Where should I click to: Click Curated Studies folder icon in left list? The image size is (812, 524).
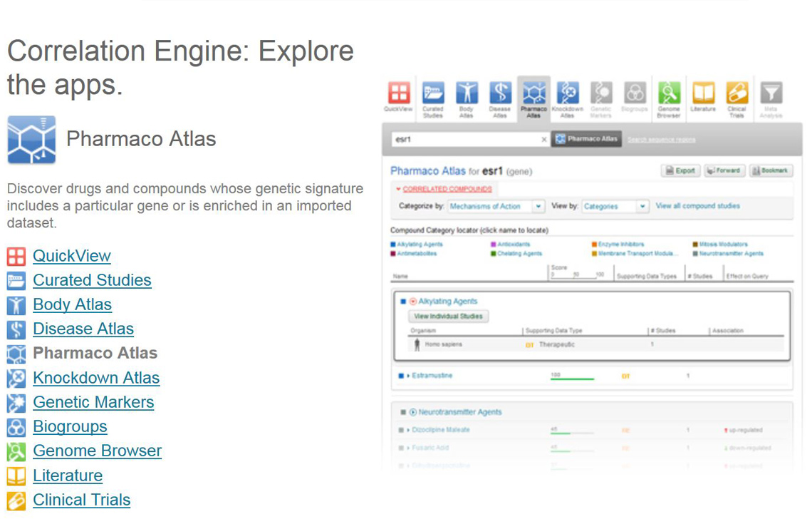[16, 280]
